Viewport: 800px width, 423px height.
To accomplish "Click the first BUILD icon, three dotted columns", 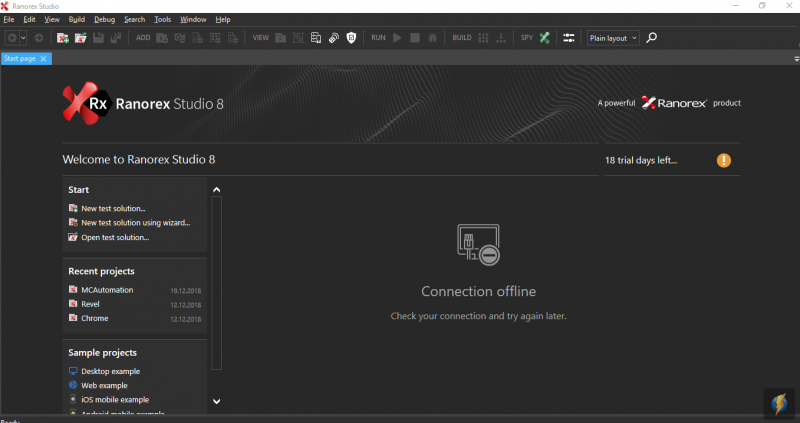I will click(x=484, y=38).
